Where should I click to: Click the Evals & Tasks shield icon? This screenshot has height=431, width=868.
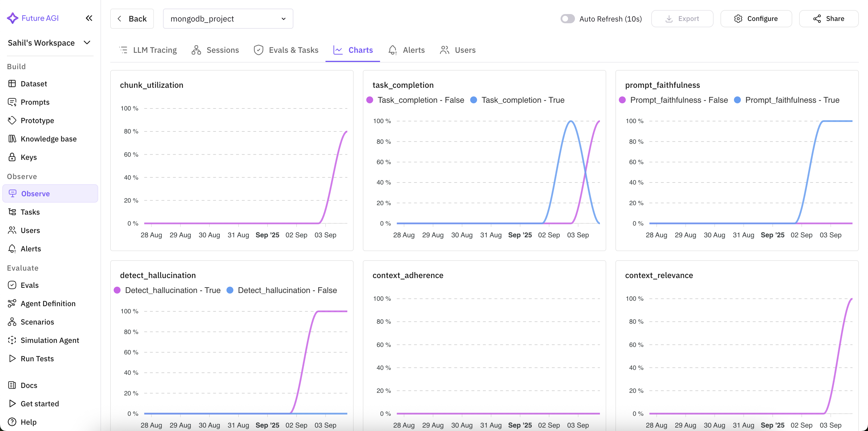pyautogui.click(x=258, y=50)
